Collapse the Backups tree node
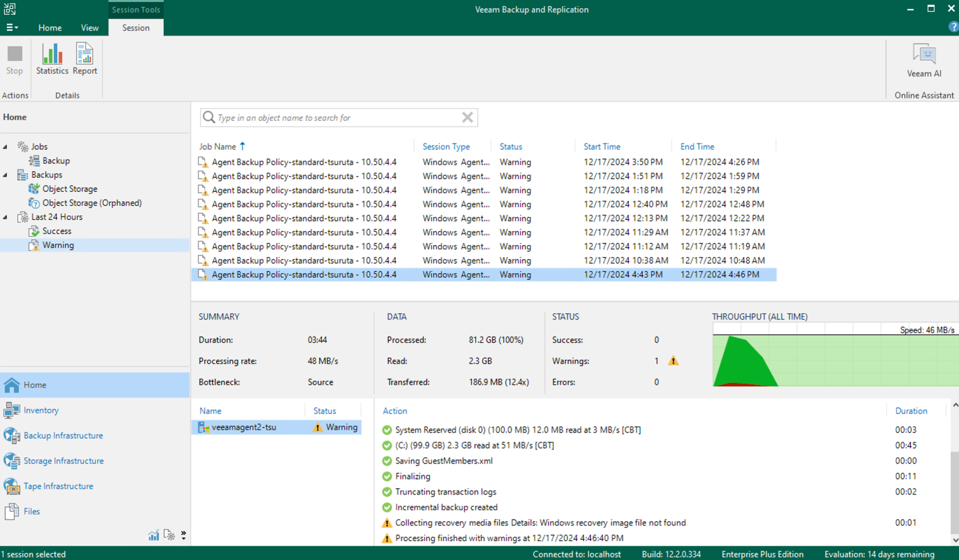959x560 pixels. click(x=6, y=175)
